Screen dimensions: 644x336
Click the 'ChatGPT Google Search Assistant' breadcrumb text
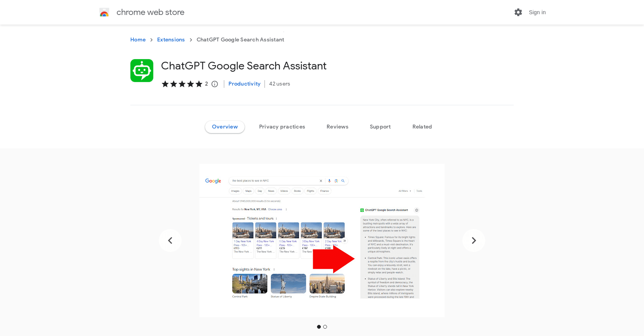pos(240,40)
